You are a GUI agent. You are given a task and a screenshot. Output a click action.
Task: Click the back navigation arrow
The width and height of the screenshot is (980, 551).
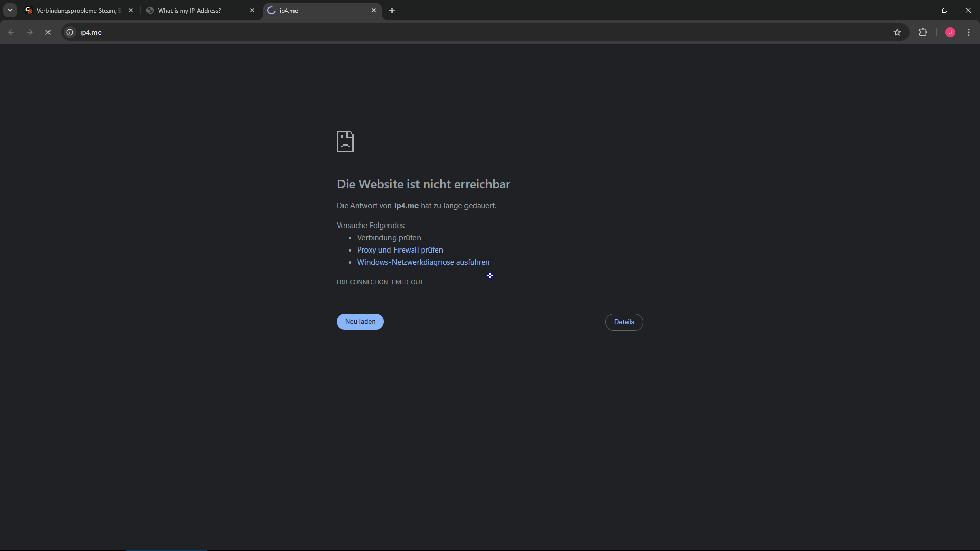coord(11,32)
